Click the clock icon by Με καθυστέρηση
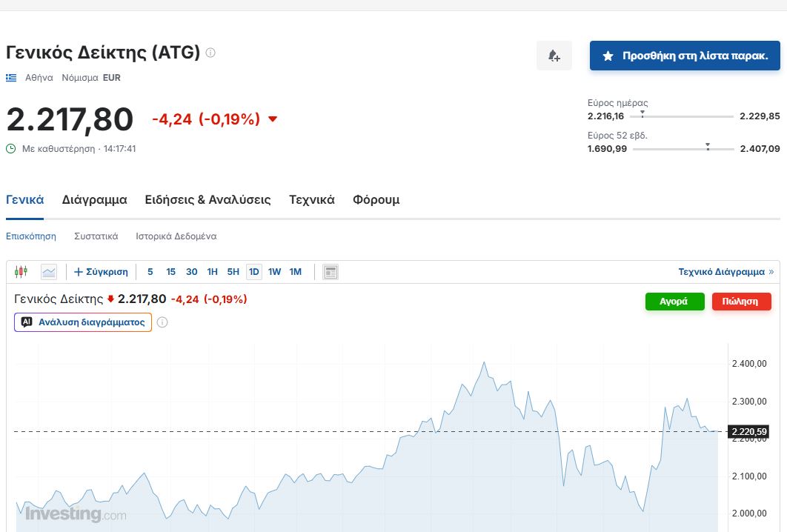787x532 pixels. point(11,148)
